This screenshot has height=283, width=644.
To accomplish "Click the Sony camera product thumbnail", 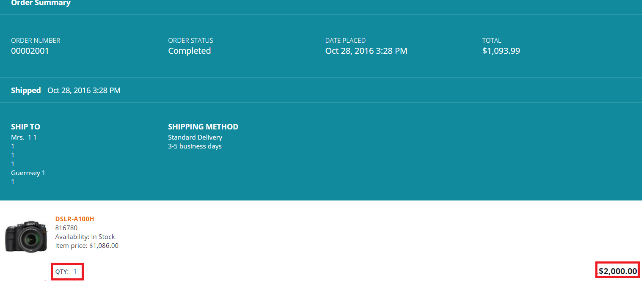I will click(x=25, y=236).
